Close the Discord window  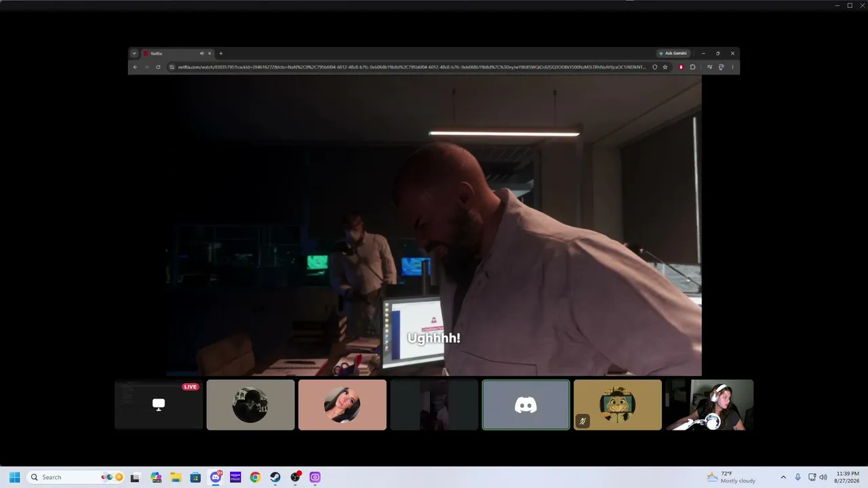coord(862,5)
